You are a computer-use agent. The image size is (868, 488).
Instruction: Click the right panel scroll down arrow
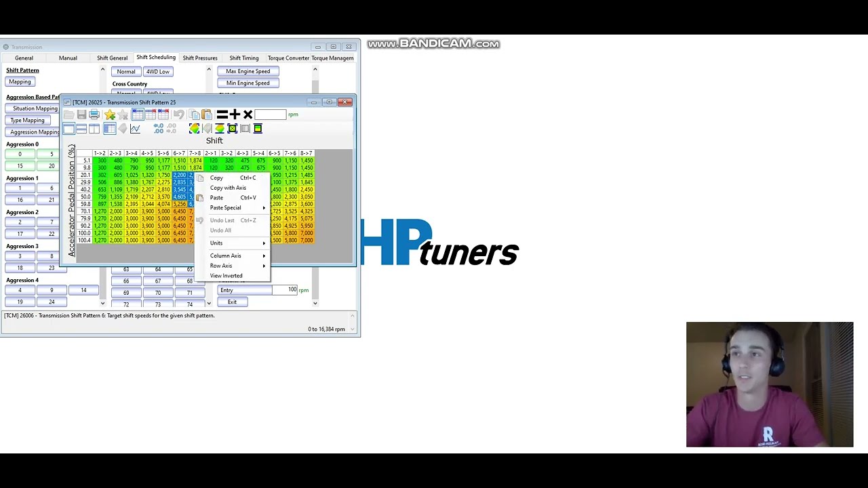(x=315, y=303)
